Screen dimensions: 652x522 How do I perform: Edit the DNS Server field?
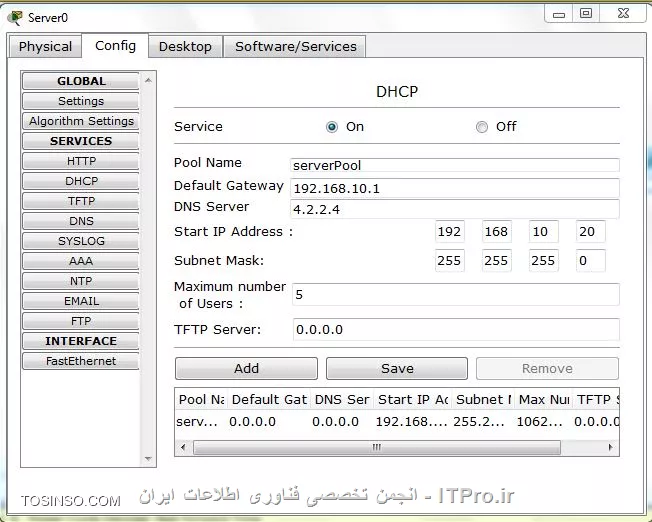coord(455,209)
